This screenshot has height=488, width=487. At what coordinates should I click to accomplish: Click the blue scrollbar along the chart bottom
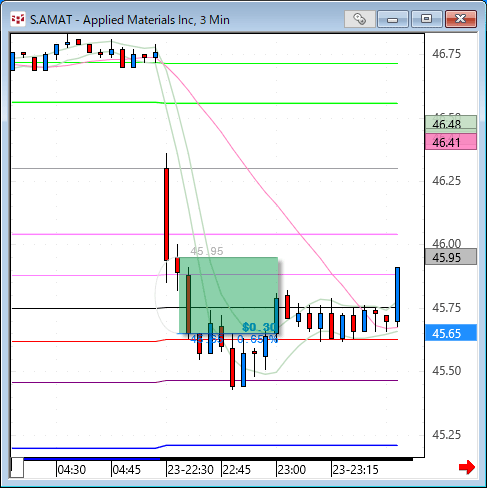click(92, 459)
